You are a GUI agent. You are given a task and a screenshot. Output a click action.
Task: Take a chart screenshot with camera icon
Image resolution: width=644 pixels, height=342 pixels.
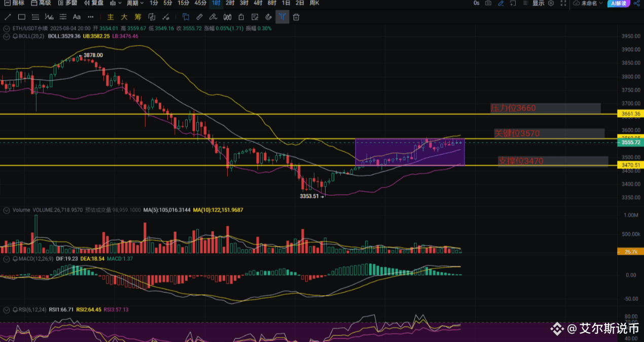pyautogui.click(x=488, y=3)
